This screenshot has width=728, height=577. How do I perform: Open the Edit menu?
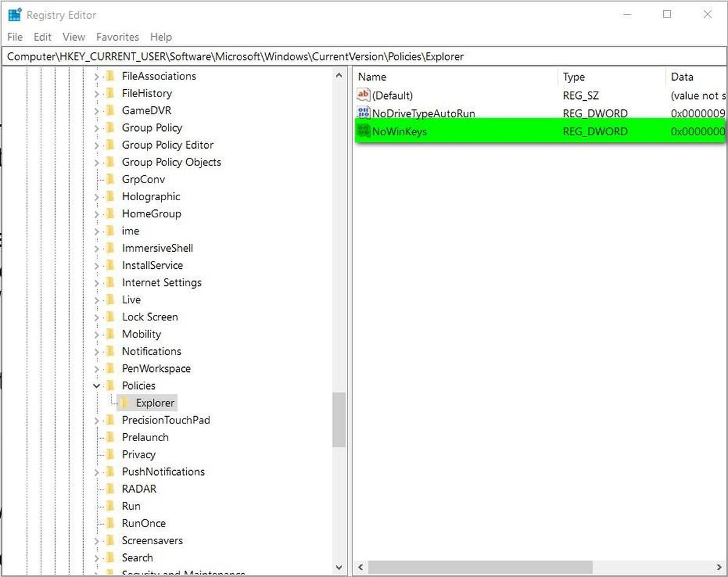tap(42, 37)
